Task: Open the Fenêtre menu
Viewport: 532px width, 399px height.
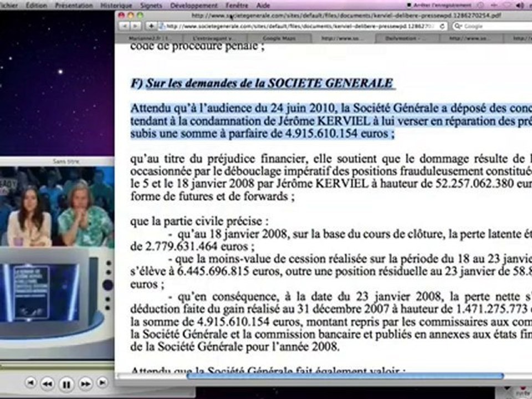Action: tap(237, 6)
